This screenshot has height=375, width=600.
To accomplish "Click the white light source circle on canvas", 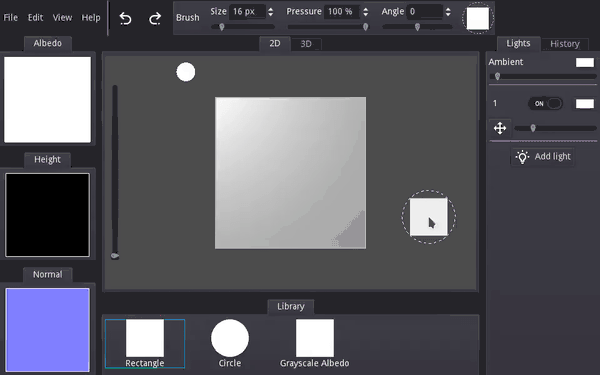I will click(186, 72).
